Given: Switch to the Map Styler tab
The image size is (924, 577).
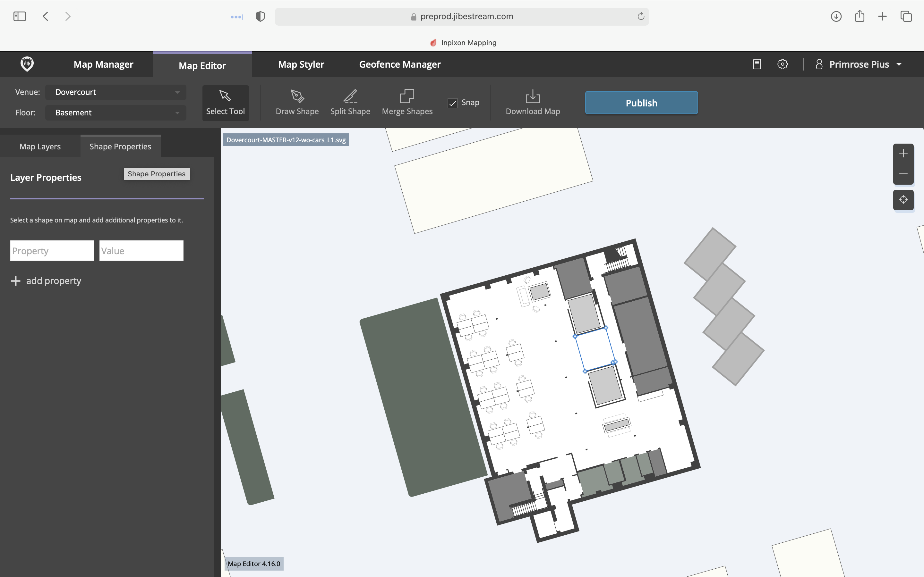Looking at the screenshot, I should 301,64.
